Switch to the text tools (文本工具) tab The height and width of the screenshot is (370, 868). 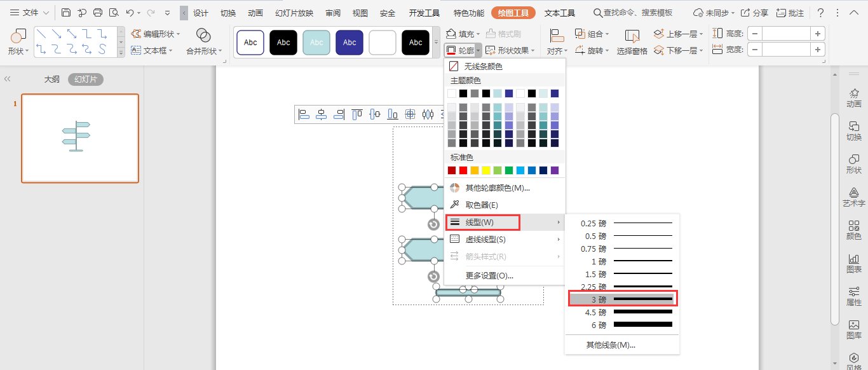point(560,13)
